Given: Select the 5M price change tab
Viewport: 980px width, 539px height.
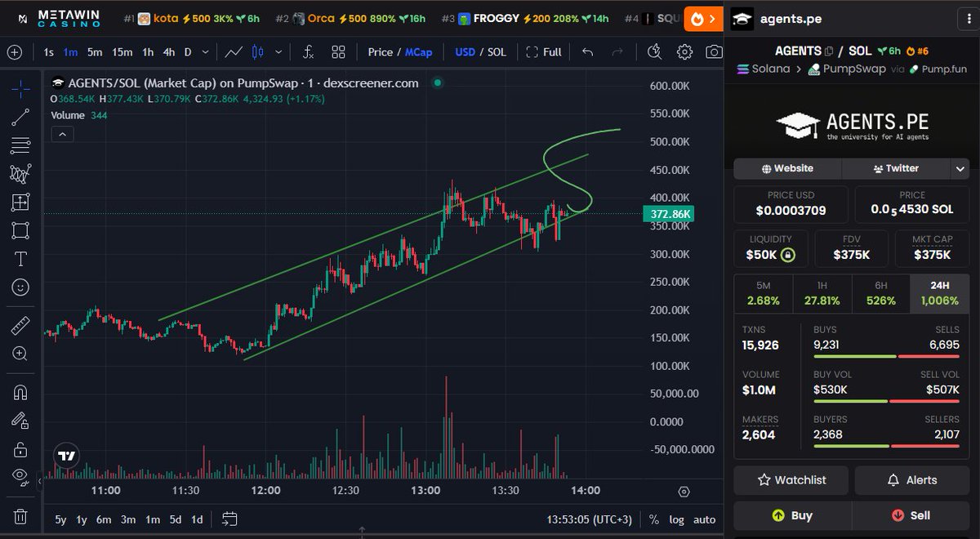Looking at the screenshot, I should [763, 294].
